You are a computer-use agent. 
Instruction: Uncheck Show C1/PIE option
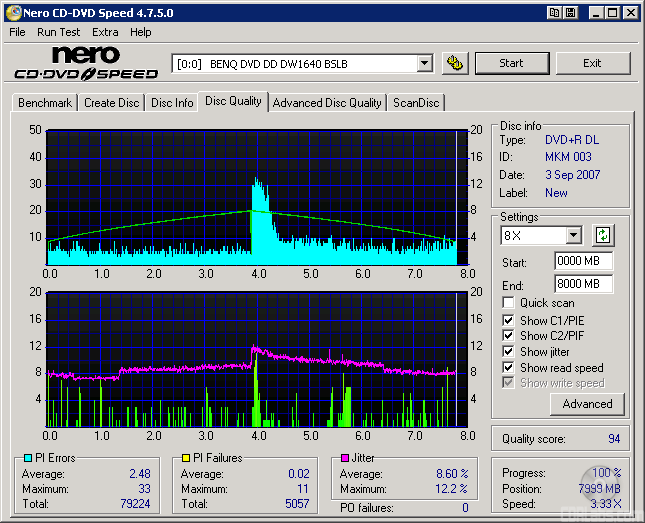click(x=509, y=320)
